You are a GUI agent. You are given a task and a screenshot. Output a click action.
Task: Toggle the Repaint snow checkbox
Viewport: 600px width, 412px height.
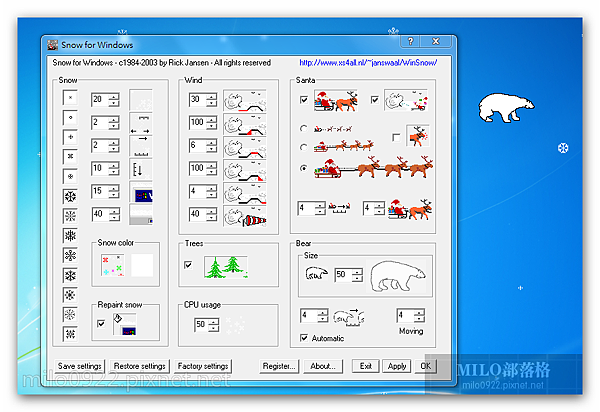coord(101,324)
